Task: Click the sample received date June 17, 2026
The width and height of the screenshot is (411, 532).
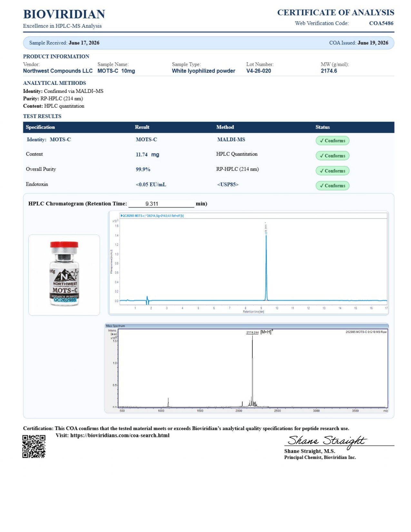Action: tap(84, 43)
